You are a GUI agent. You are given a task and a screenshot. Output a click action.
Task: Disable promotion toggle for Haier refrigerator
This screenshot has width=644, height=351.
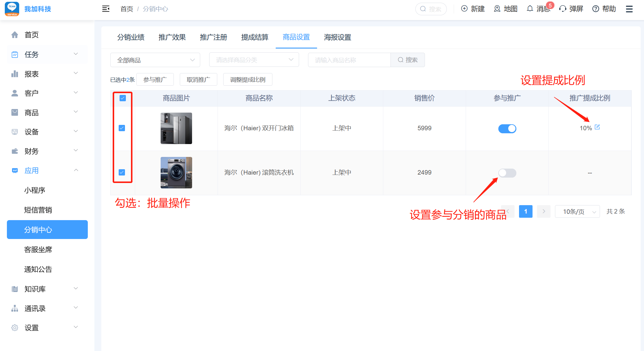click(x=507, y=128)
